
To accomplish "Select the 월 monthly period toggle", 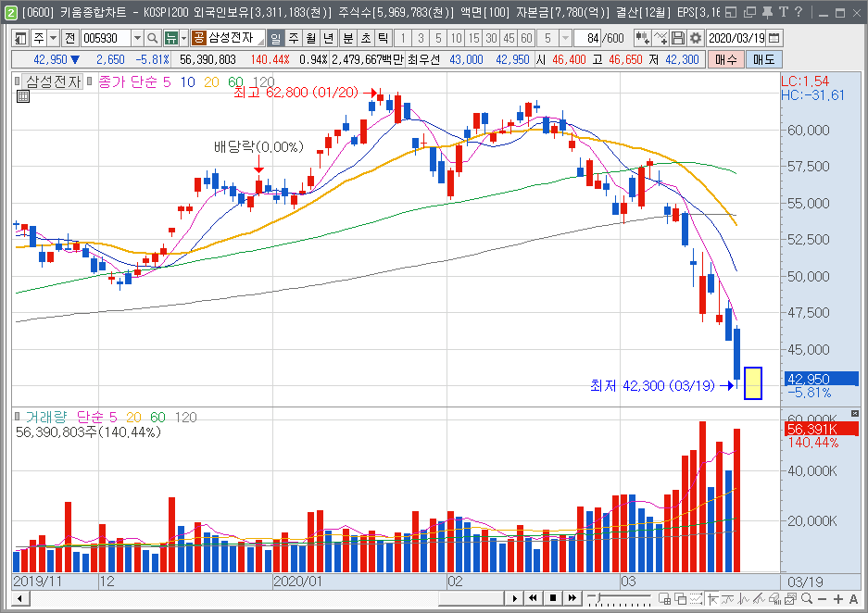I will (311, 38).
